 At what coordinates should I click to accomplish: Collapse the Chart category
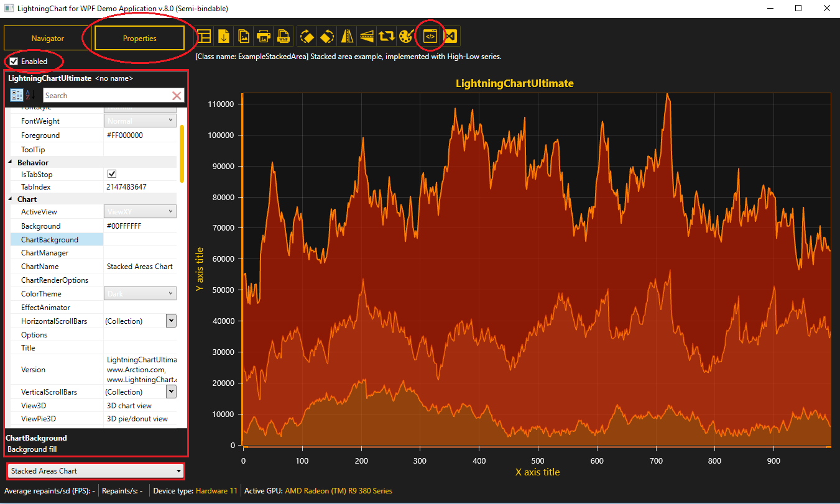(11, 199)
